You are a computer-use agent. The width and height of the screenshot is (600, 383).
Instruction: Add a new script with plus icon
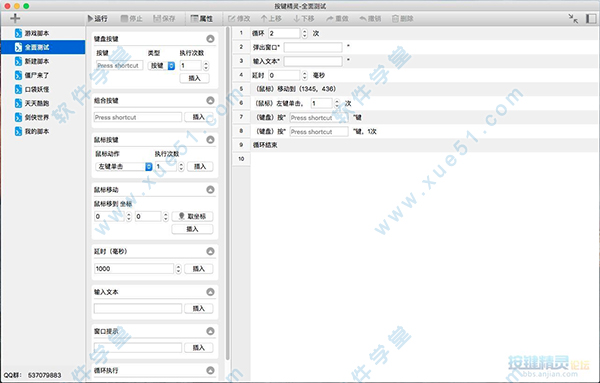pos(15,18)
